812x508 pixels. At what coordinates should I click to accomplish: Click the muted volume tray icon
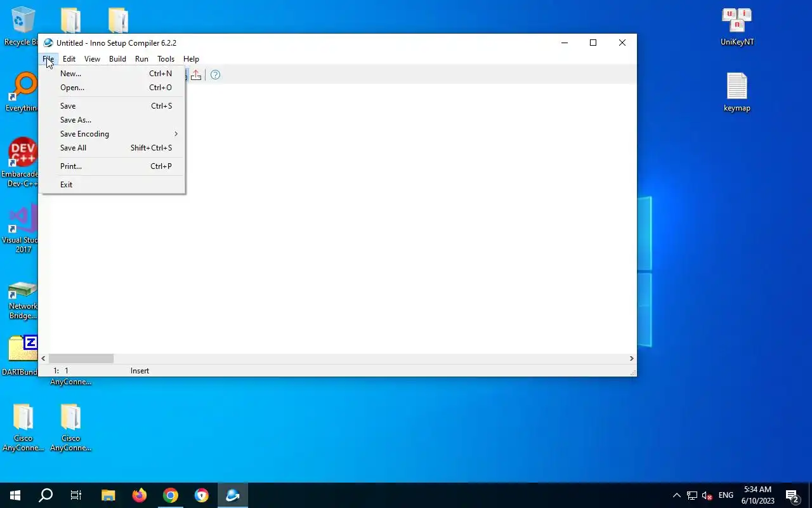707,495
